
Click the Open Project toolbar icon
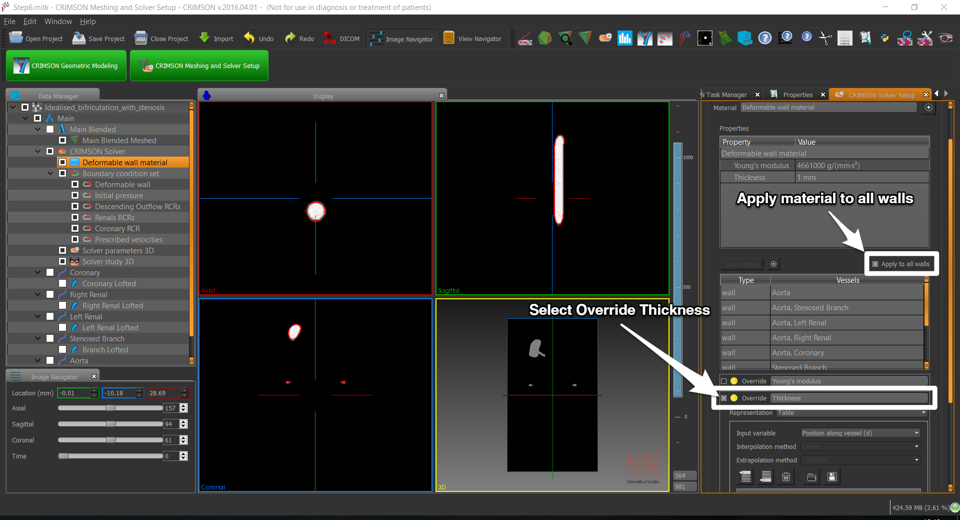(17, 38)
